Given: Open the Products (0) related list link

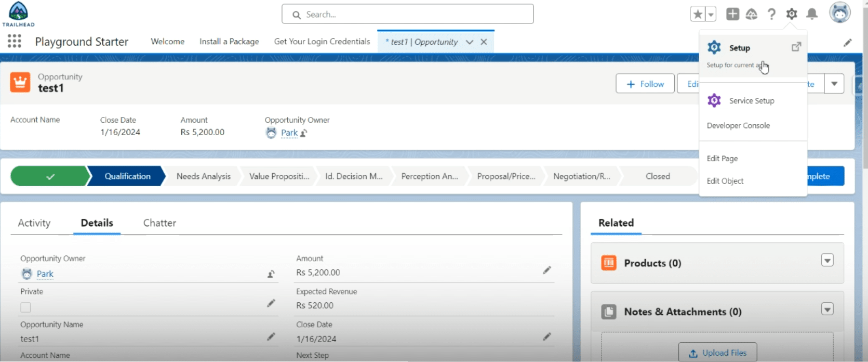Looking at the screenshot, I should click(x=652, y=263).
